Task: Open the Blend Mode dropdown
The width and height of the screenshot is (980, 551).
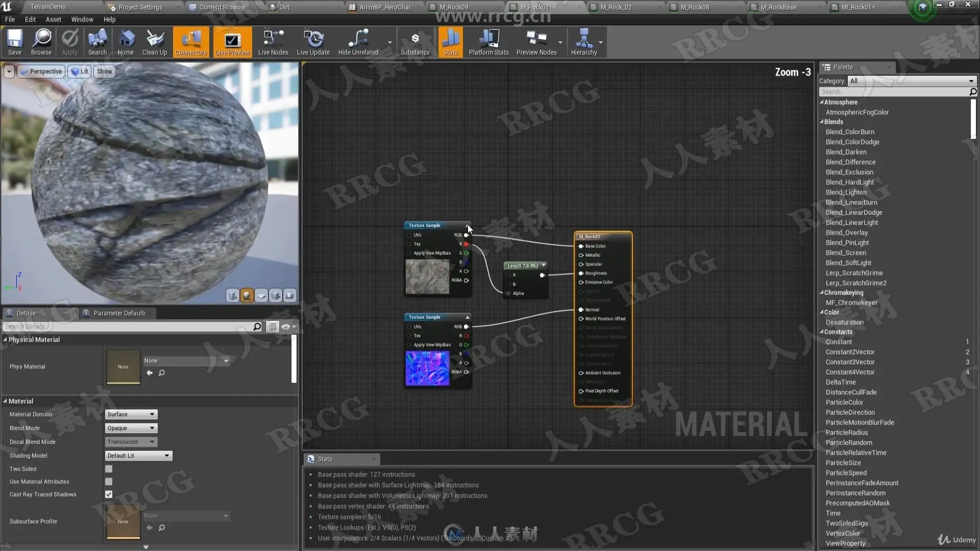Action: click(x=131, y=428)
